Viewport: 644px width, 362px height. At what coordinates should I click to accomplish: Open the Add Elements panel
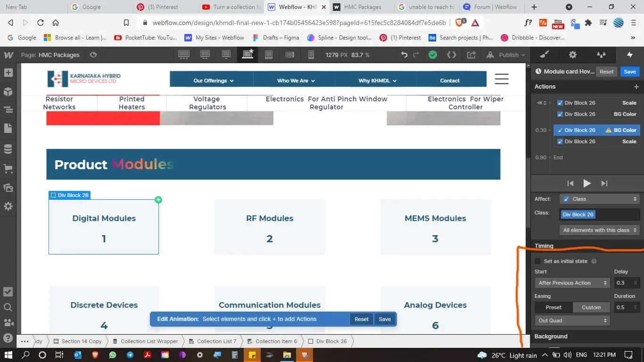pyautogui.click(x=8, y=73)
